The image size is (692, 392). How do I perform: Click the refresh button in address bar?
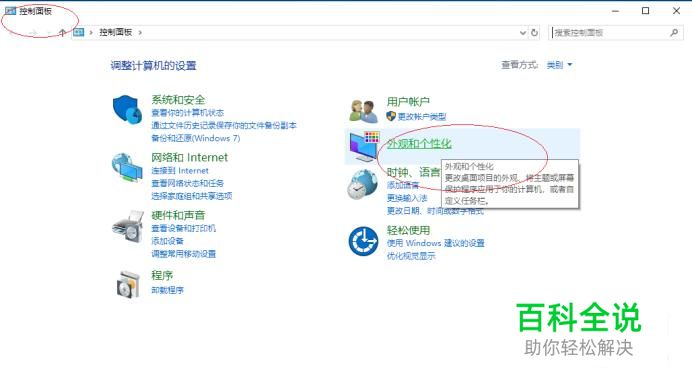tap(534, 33)
